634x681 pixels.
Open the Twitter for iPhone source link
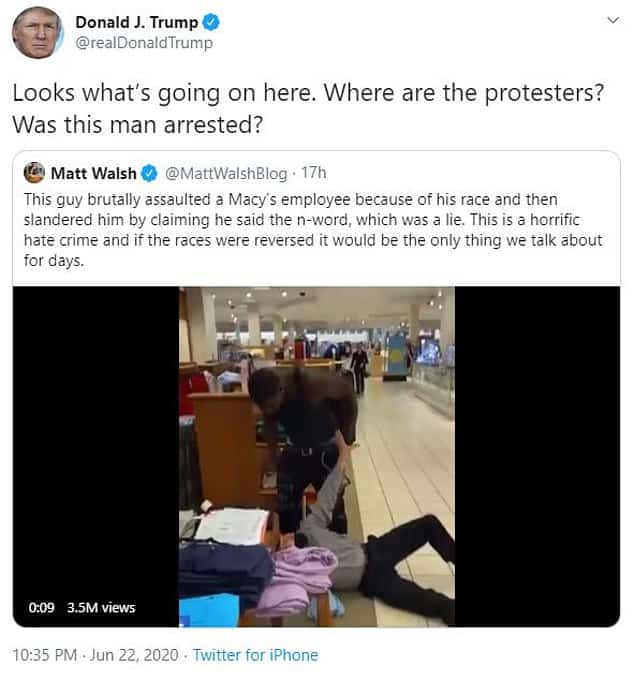tap(255, 655)
